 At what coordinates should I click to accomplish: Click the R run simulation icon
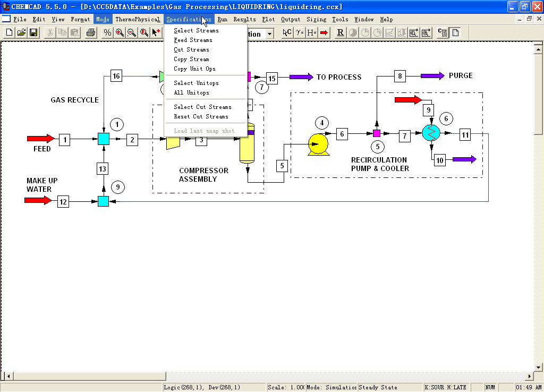pyautogui.click(x=341, y=32)
